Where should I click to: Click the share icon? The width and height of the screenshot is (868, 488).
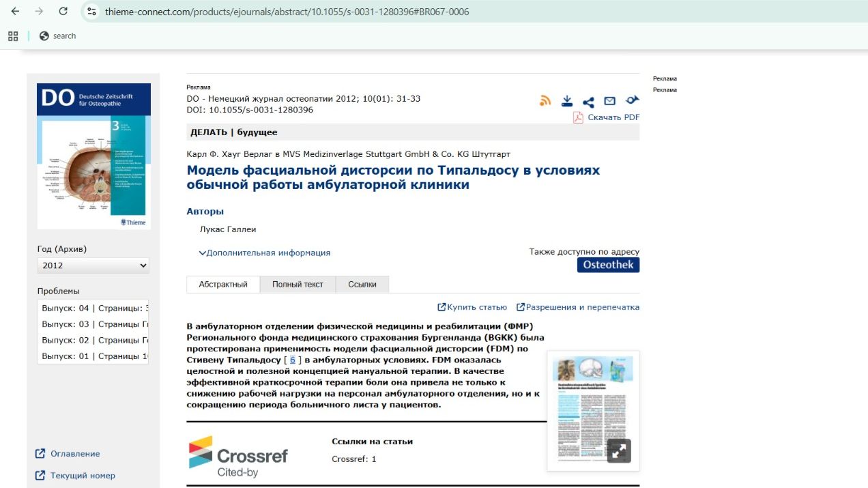tap(588, 102)
